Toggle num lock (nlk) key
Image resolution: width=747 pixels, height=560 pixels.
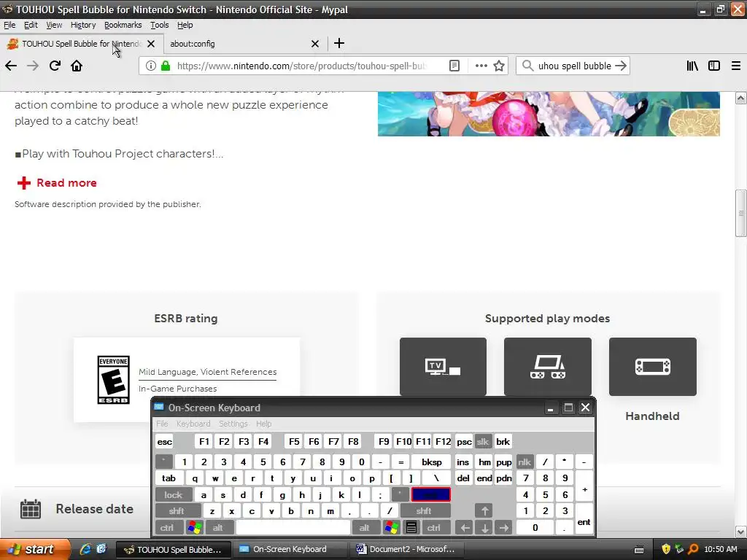click(x=525, y=462)
